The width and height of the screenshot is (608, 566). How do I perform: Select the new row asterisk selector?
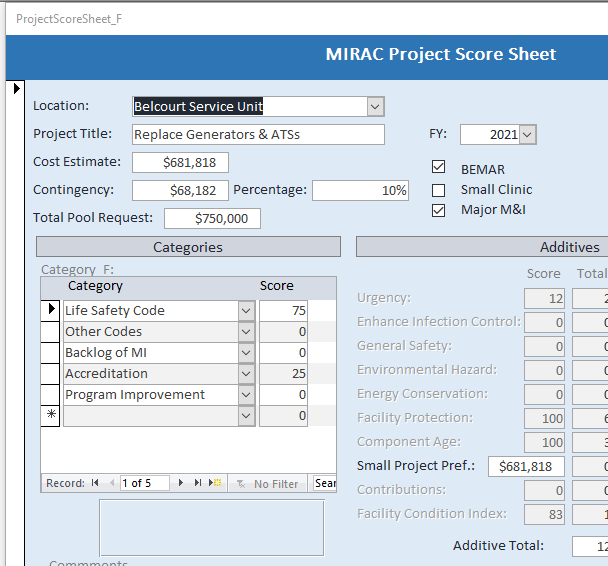point(50,415)
